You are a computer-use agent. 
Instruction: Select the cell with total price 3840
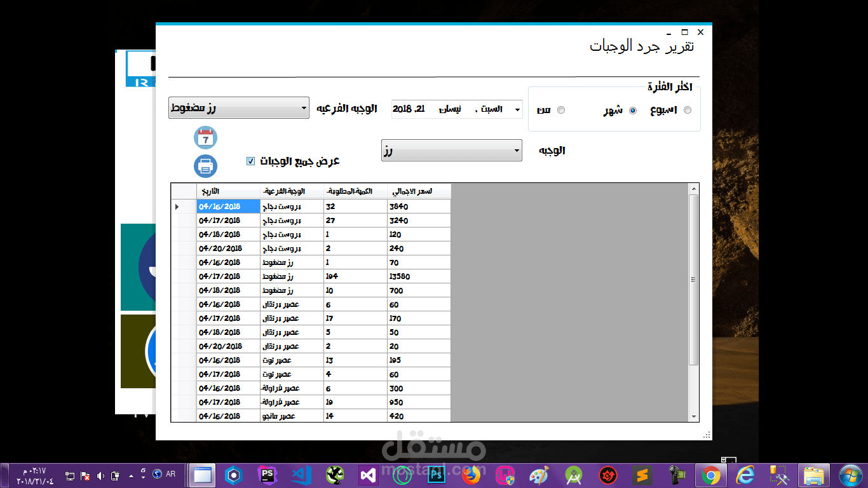coord(419,207)
